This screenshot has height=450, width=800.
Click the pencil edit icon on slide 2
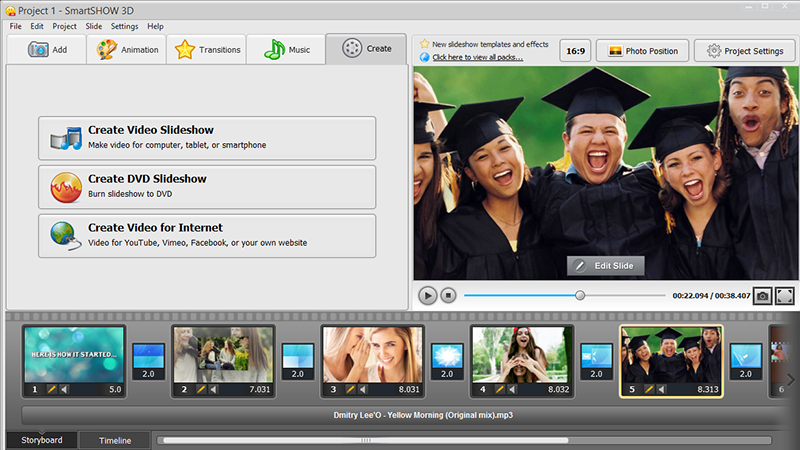pos(201,389)
